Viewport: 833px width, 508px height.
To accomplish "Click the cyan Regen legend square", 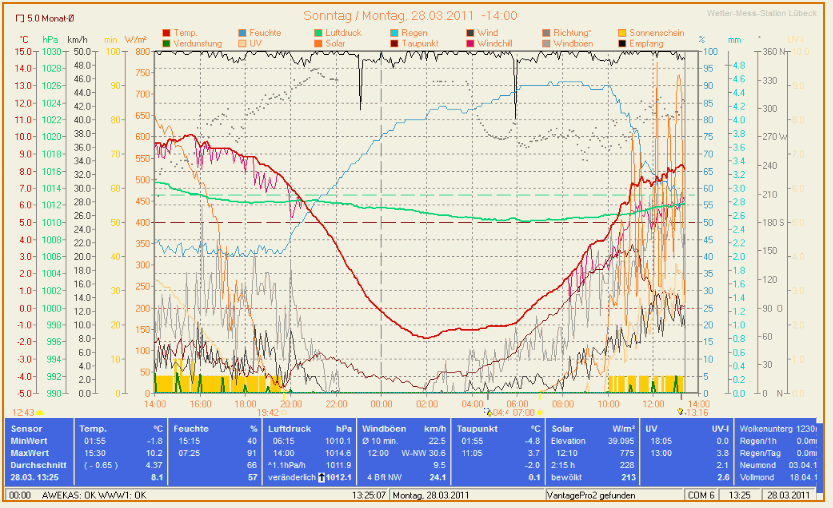I will 395,33.
